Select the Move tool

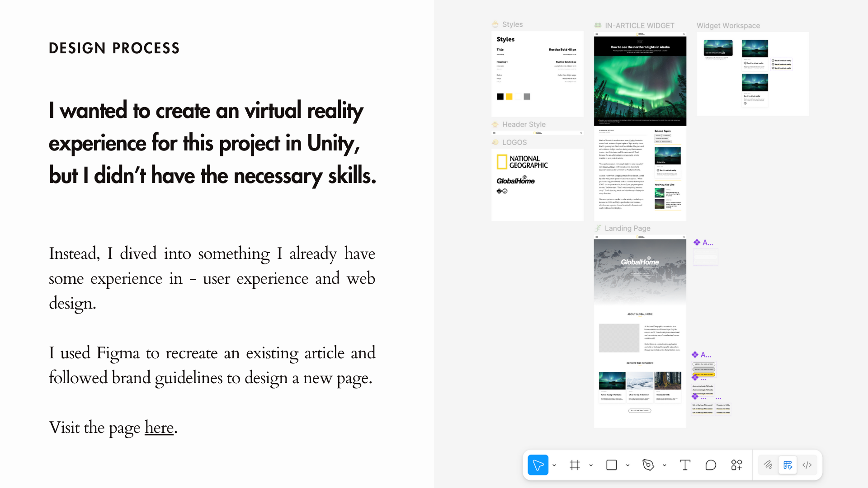[538, 465]
